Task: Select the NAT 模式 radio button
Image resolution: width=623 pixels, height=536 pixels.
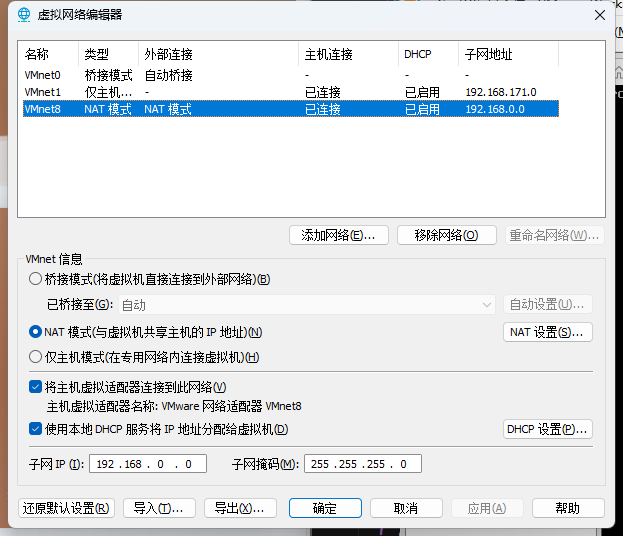Action: (x=36, y=332)
